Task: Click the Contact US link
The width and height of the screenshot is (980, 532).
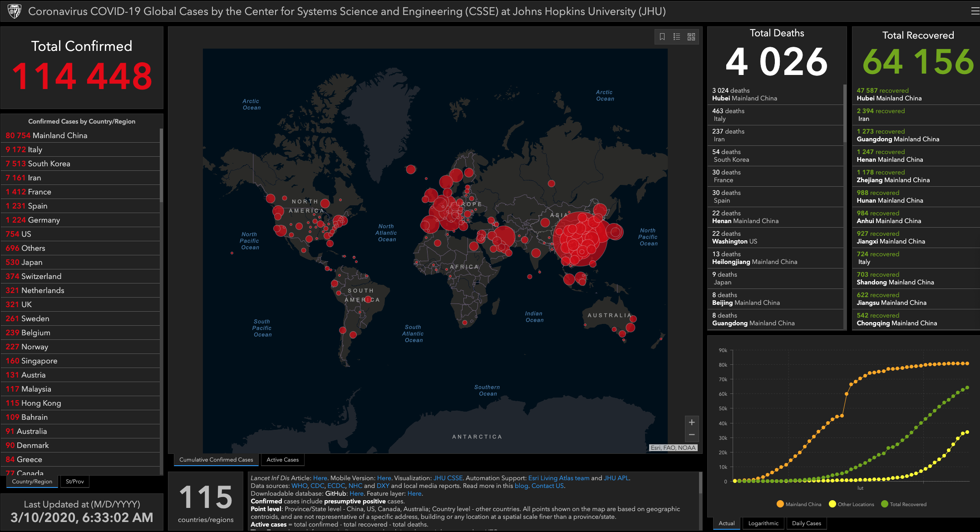Action: point(547,486)
